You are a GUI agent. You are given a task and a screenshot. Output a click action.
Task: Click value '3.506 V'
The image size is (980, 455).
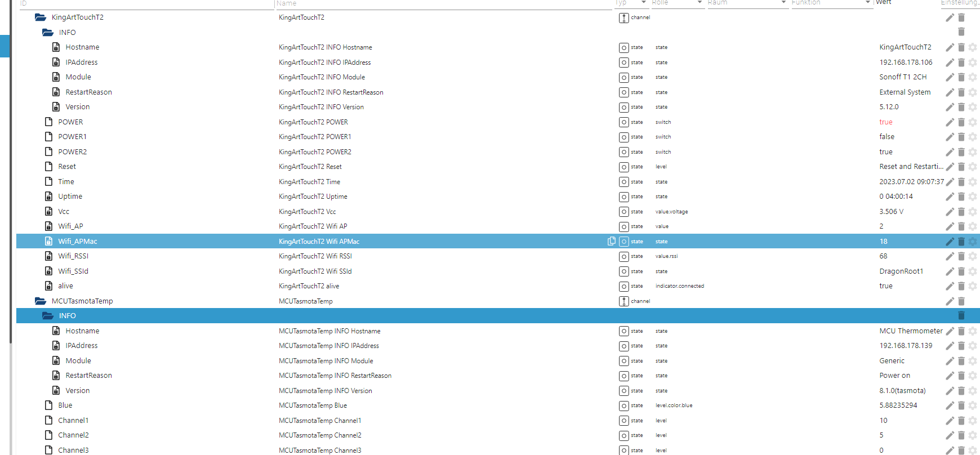[x=891, y=212]
